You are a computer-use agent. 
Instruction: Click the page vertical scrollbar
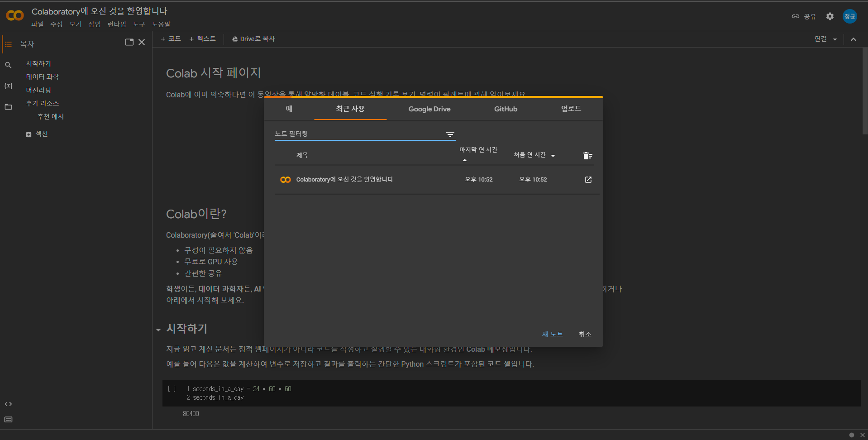point(865,91)
